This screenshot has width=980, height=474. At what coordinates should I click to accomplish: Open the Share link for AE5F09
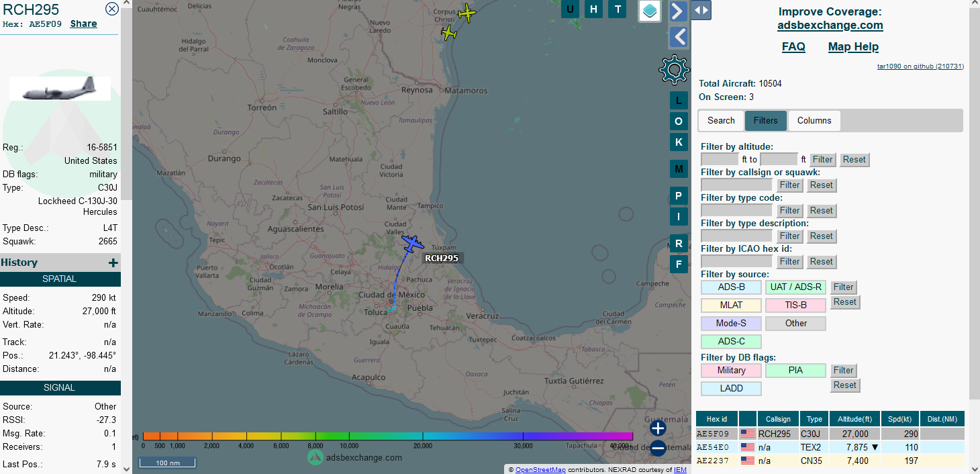[x=84, y=23]
